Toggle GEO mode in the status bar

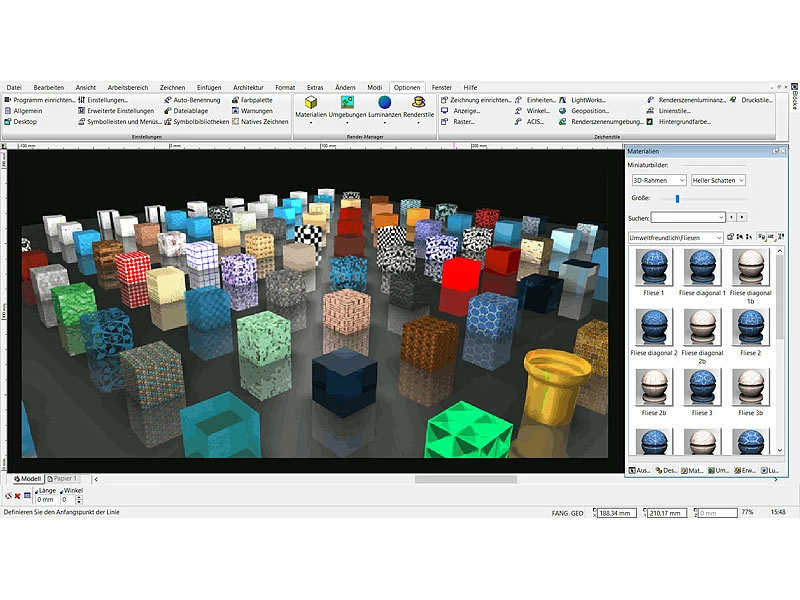[x=578, y=513]
